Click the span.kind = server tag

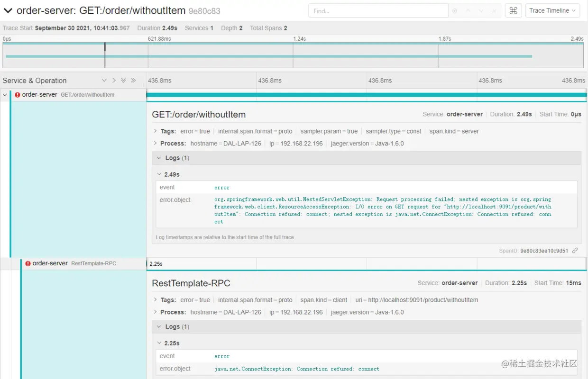click(x=454, y=131)
